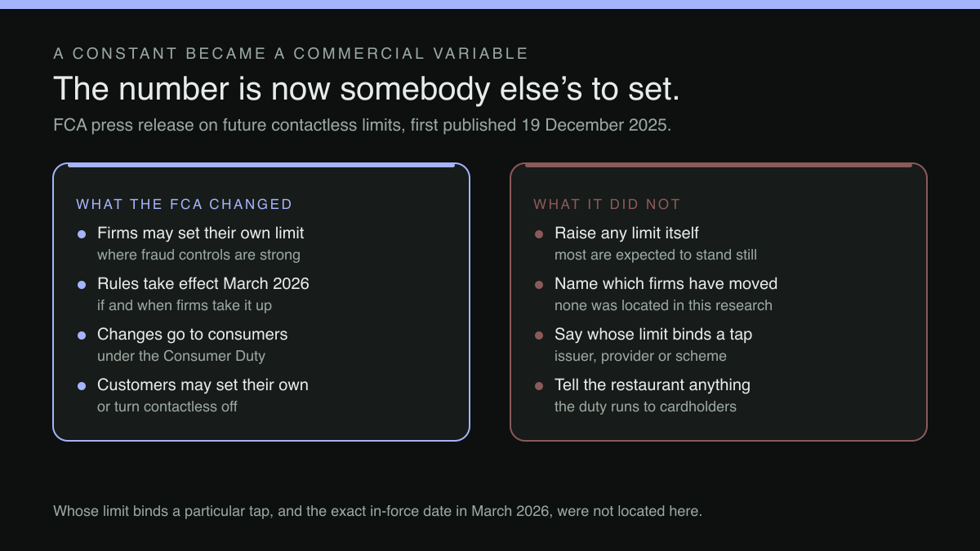Select the 'WHAT IT DID NOT' heading
Viewport: 980px width, 551px height.
click(x=607, y=204)
